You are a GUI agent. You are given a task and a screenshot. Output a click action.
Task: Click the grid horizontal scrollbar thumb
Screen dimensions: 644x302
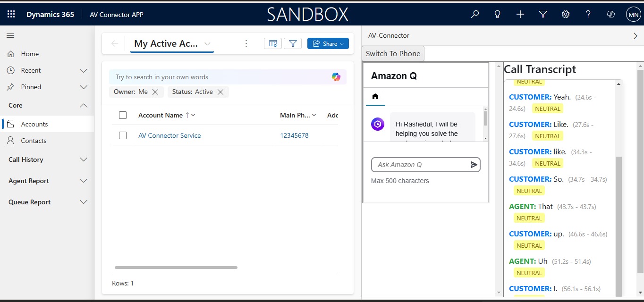[176, 268]
